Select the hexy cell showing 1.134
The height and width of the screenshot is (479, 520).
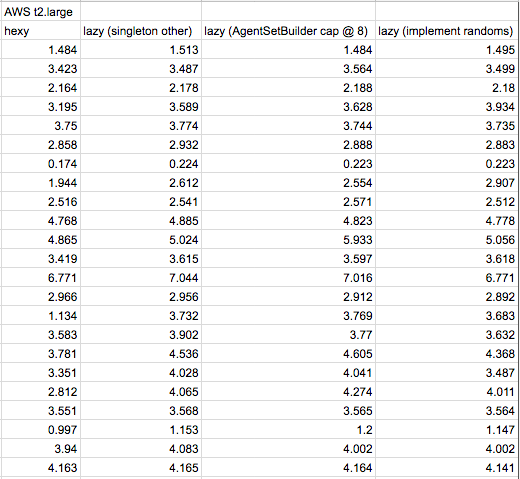(x=41, y=316)
